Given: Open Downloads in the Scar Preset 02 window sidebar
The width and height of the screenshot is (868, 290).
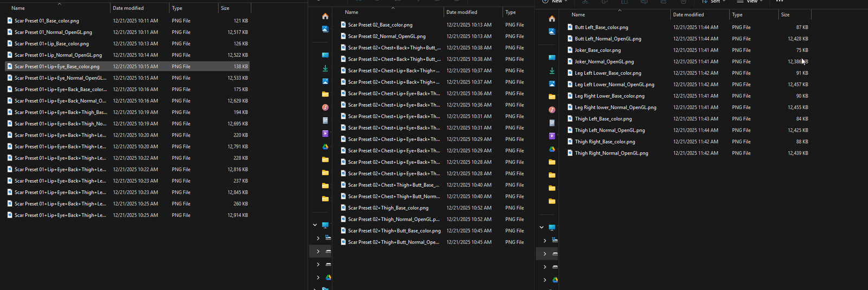Looking at the screenshot, I should 325,68.
